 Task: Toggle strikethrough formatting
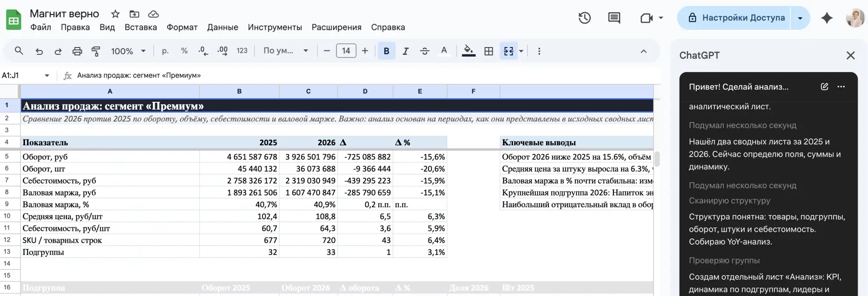pos(425,51)
